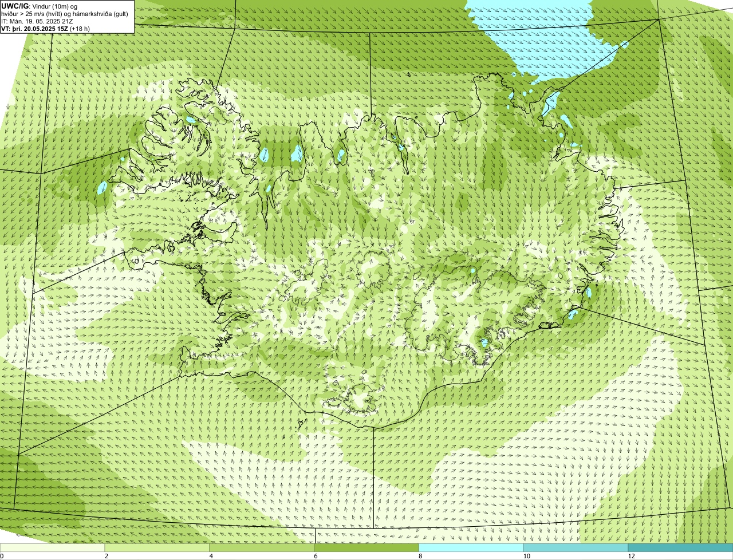The width and height of the screenshot is (733, 560).
Task: Pick the 6–8 m/s dark green colorbar segment
Action: (367, 547)
